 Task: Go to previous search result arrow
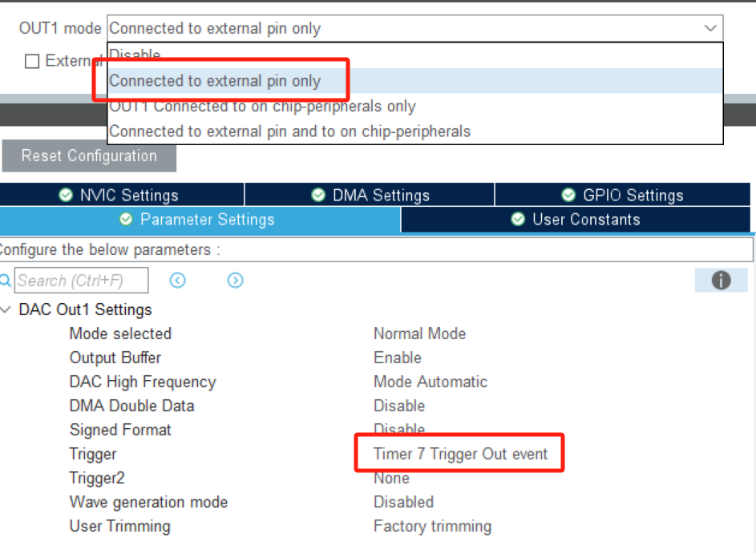point(178,281)
